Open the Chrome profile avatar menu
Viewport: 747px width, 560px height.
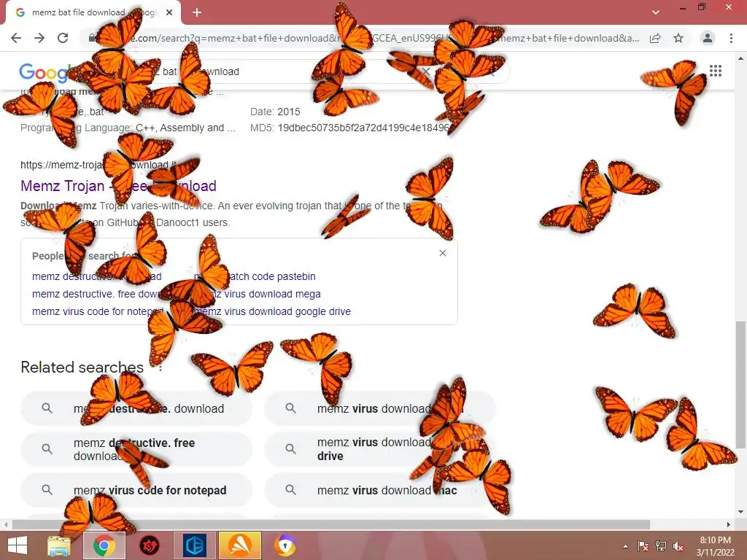[708, 38]
